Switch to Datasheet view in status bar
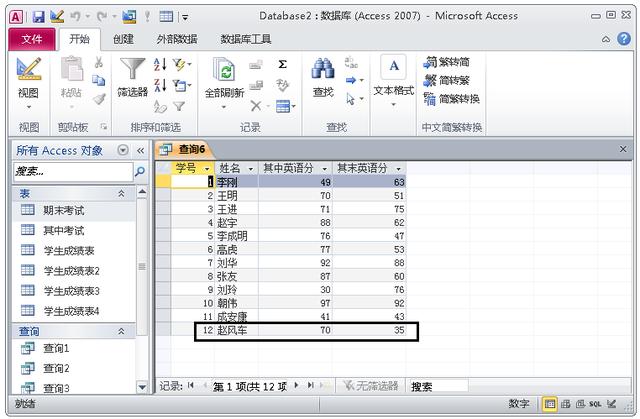 549,404
